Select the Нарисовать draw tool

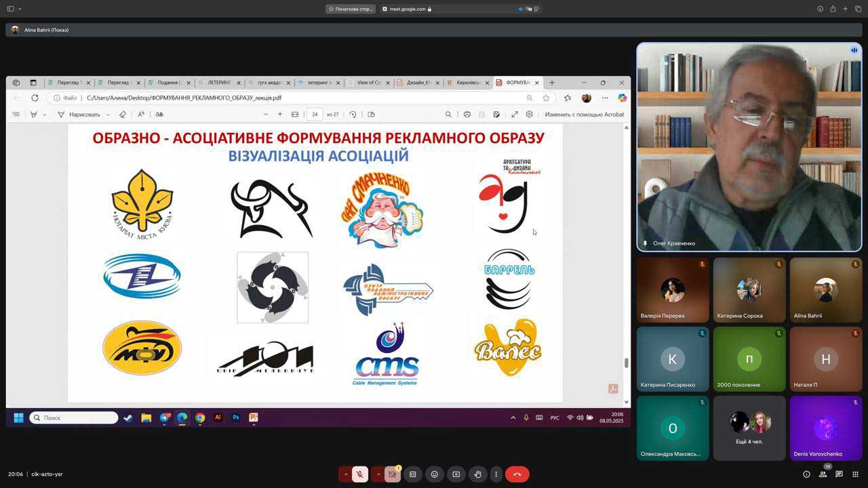(x=79, y=115)
